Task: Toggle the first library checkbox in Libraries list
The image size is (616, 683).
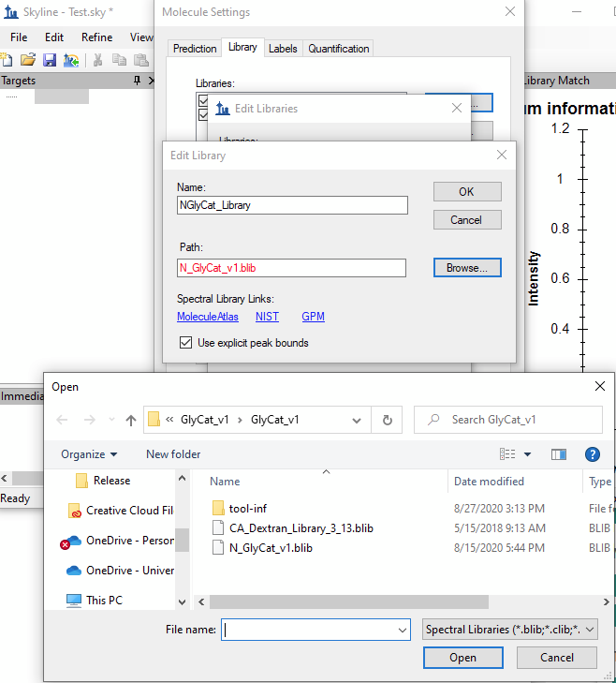Action: (x=203, y=99)
